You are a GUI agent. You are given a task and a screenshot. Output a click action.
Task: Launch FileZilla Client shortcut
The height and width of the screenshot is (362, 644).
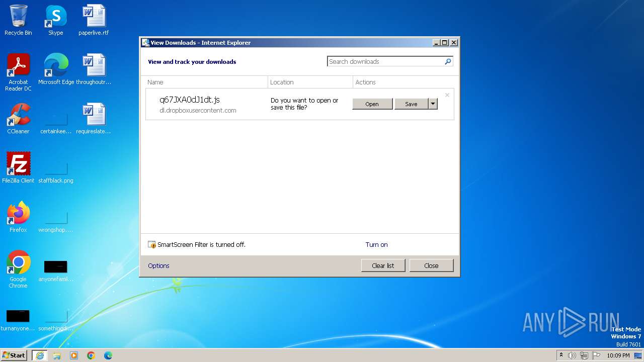[18, 168]
